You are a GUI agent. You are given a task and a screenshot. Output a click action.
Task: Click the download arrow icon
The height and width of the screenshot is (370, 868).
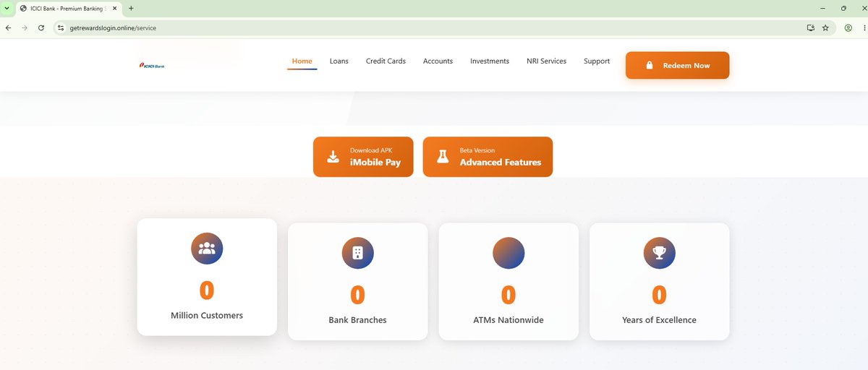click(333, 157)
